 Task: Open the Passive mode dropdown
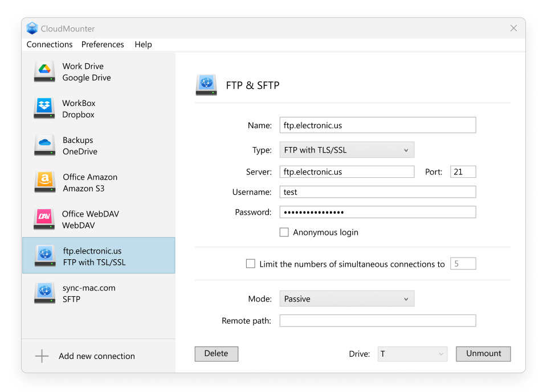pos(346,299)
